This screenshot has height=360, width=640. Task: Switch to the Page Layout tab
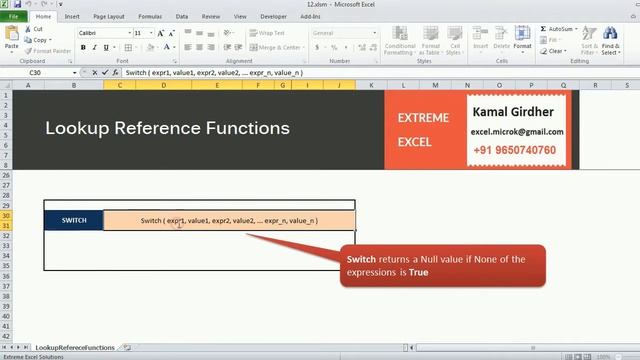109,16
